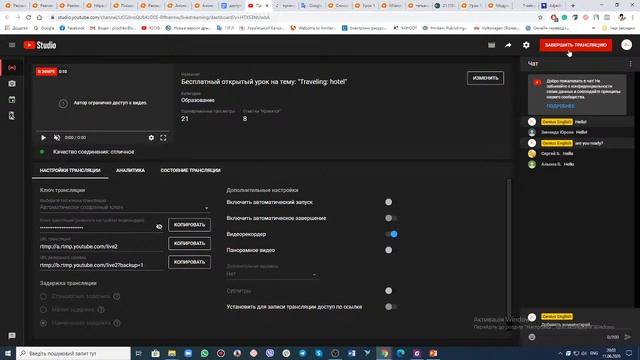Click the send arrow in chat

628,337
